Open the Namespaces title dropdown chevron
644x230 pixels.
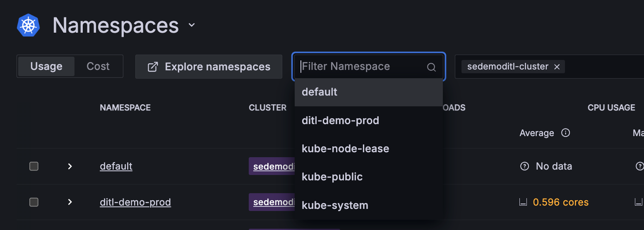pos(192,25)
